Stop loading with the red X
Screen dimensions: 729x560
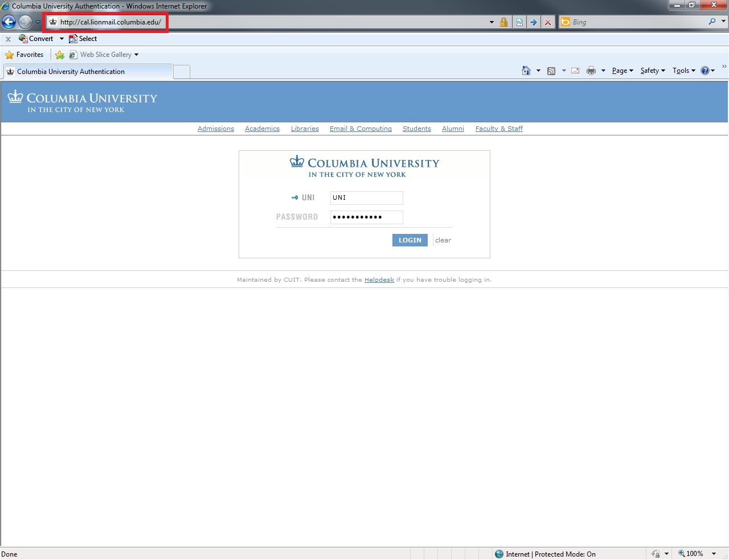pos(548,22)
